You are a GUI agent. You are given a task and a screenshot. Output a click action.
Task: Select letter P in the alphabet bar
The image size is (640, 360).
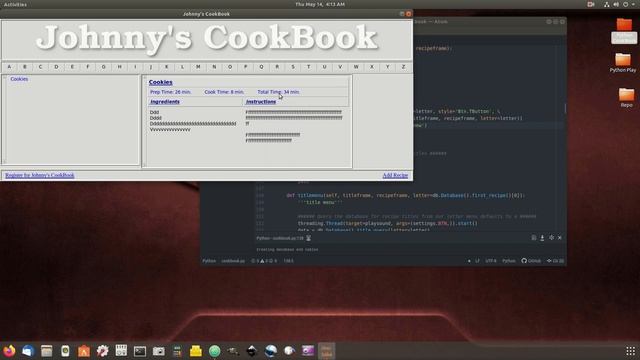(x=246, y=67)
